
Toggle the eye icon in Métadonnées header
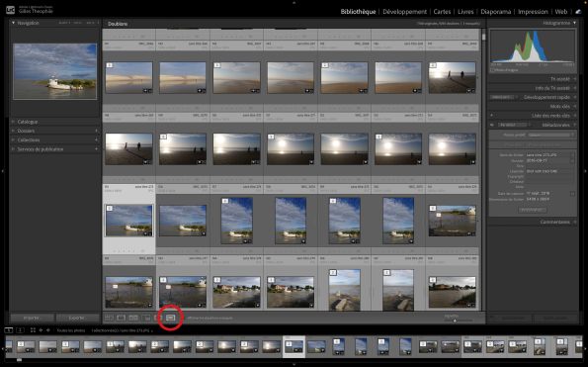click(x=491, y=125)
